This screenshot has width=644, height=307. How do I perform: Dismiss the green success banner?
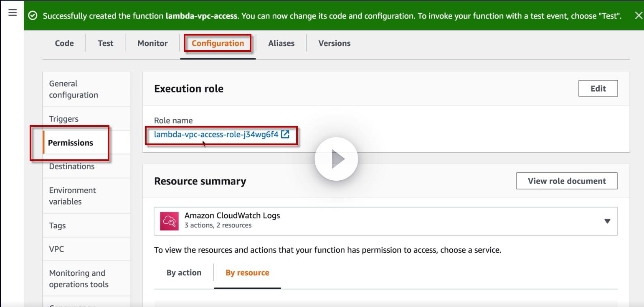click(638, 16)
